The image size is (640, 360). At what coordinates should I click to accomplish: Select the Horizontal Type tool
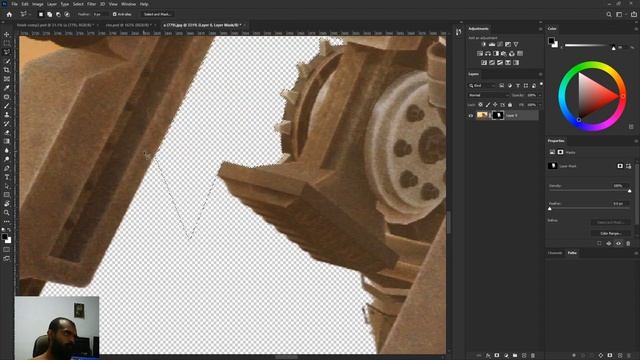[x=7, y=177]
